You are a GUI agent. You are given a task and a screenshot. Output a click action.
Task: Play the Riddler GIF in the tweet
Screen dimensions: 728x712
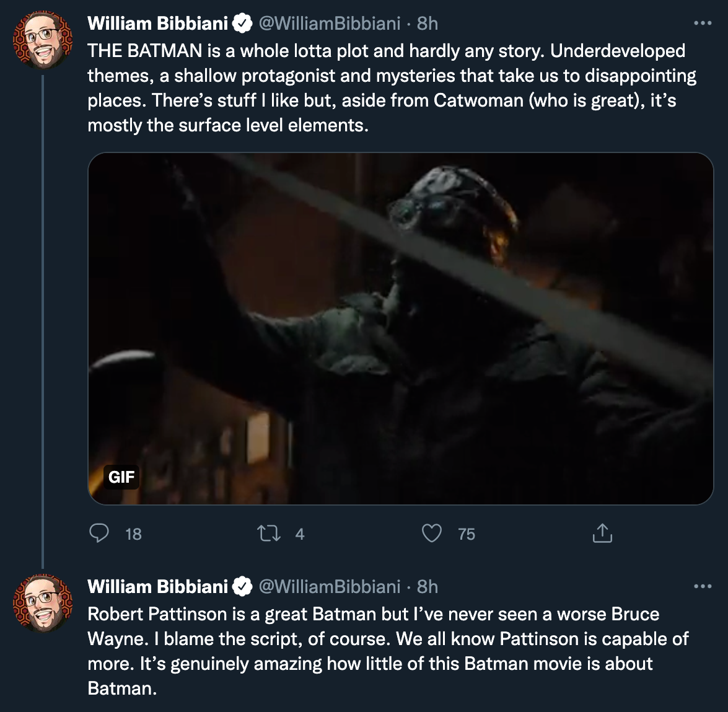(x=400, y=328)
